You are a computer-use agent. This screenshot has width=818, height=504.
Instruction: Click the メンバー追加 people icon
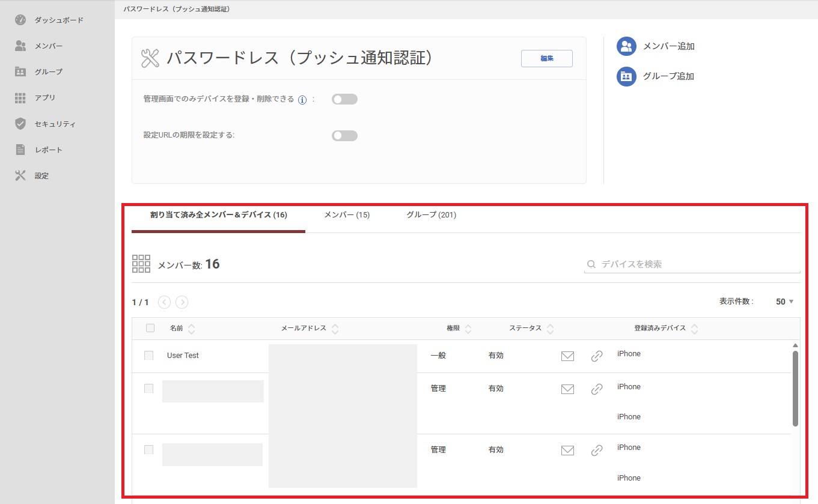(x=626, y=46)
